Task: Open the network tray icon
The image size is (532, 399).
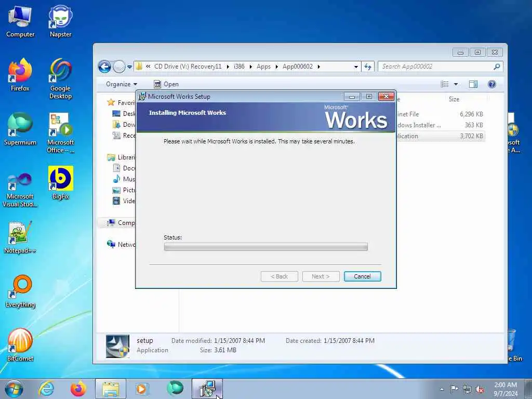Action: pyautogui.click(x=467, y=389)
